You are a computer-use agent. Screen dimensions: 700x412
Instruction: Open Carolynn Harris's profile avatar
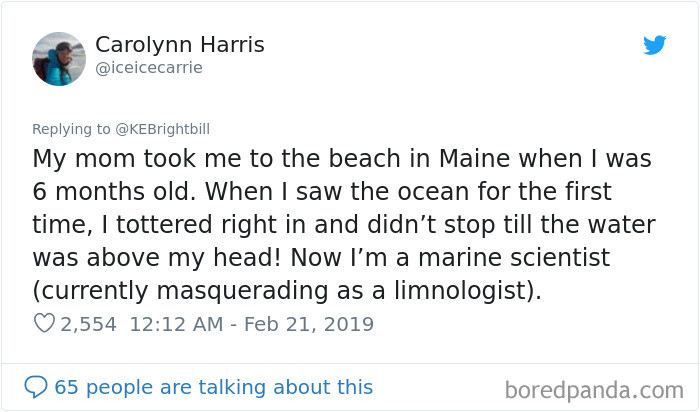(58, 59)
